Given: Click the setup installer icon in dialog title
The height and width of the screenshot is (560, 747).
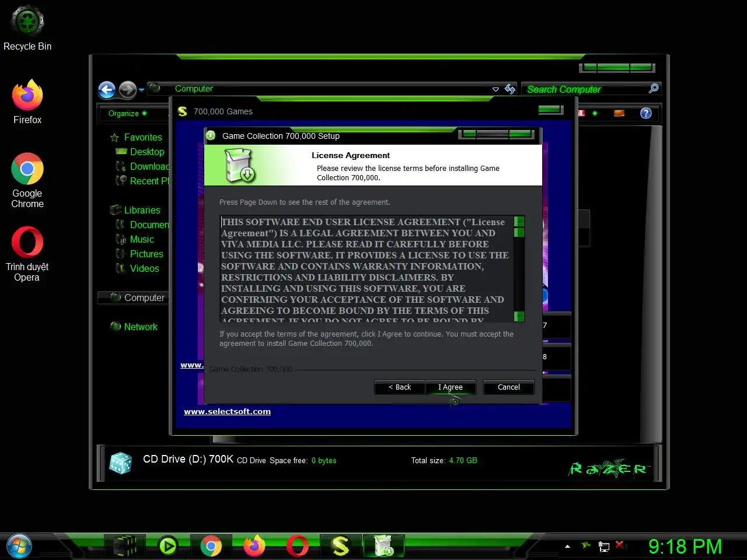Looking at the screenshot, I should (211, 135).
